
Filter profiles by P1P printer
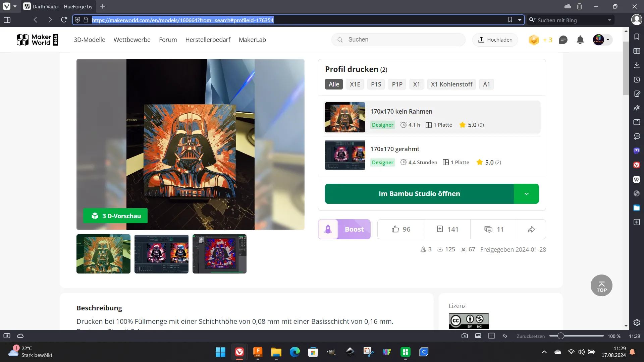click(x=397, y=84)
